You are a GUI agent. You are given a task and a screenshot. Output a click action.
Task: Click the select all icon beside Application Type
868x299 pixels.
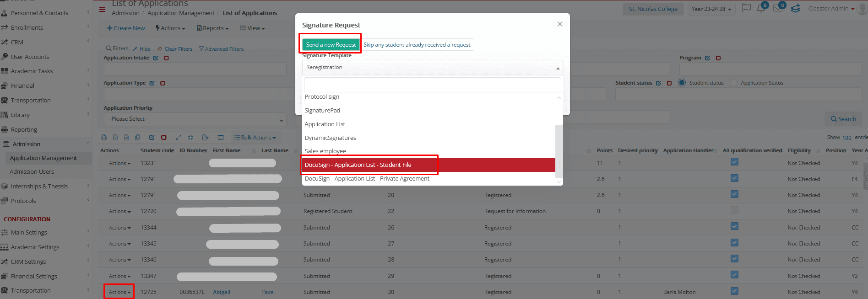pos(152,83)
